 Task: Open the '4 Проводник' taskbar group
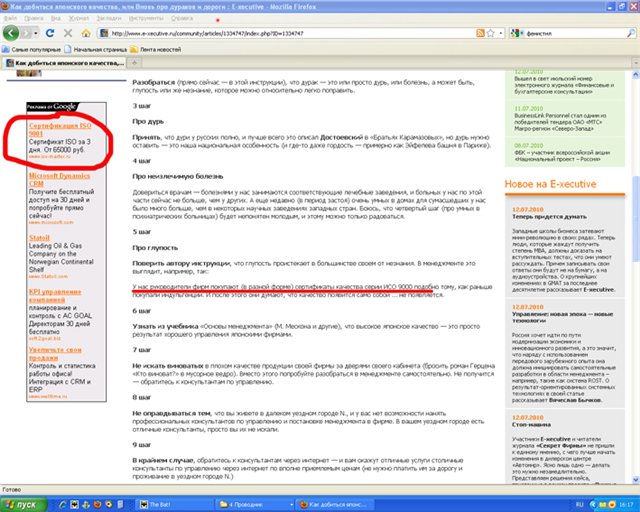coord(255,505)
